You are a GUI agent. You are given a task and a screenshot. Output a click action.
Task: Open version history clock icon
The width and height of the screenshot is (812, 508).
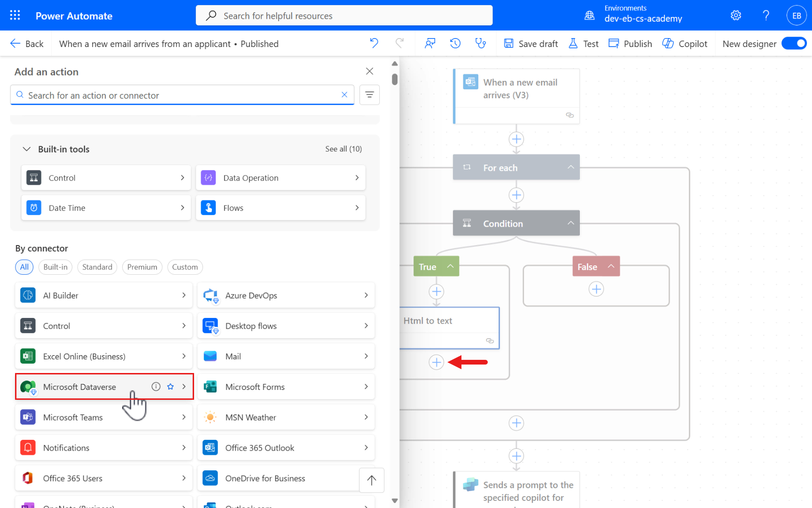click(455, 43)
